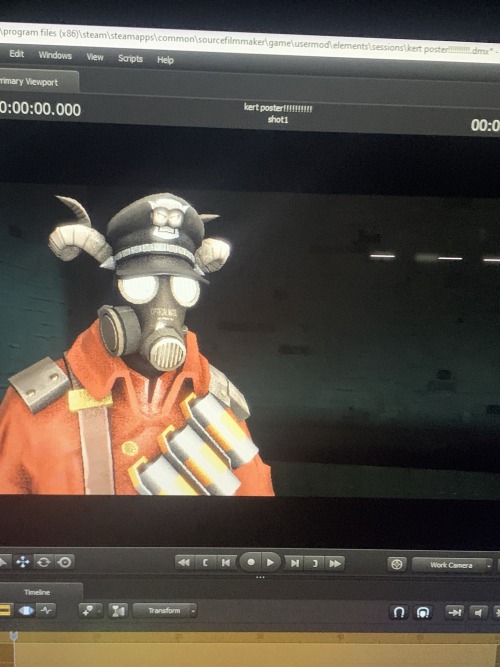The height and width of the screenshot is (667, 500).
Task: Jump to the last frame
Action: click(335, 564)
